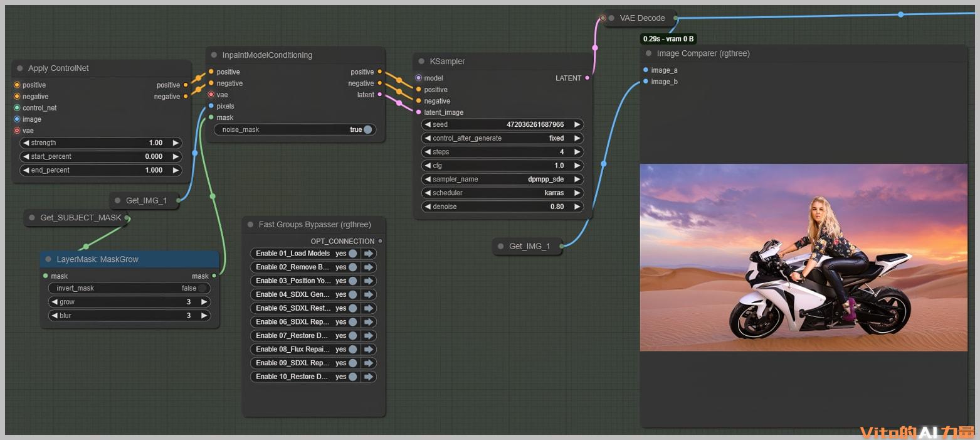
Task: Click the seed value 472036261687966
Action: [x=535, y=124]
